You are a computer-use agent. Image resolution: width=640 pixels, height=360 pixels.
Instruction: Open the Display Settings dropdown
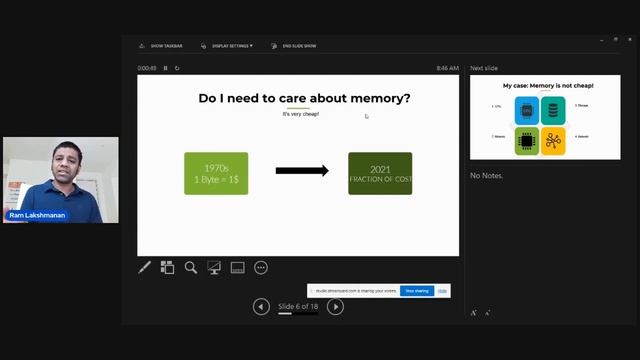pos(227,46)
